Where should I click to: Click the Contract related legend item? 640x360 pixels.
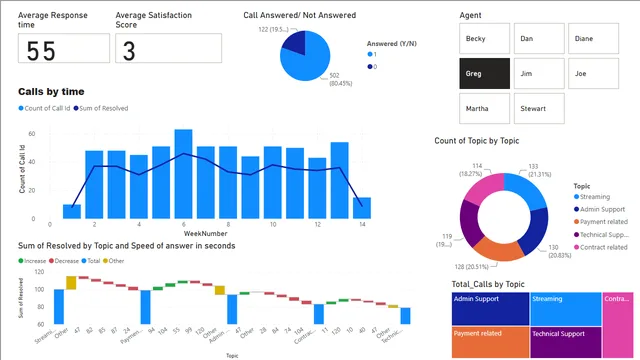[x=601, y=247]
